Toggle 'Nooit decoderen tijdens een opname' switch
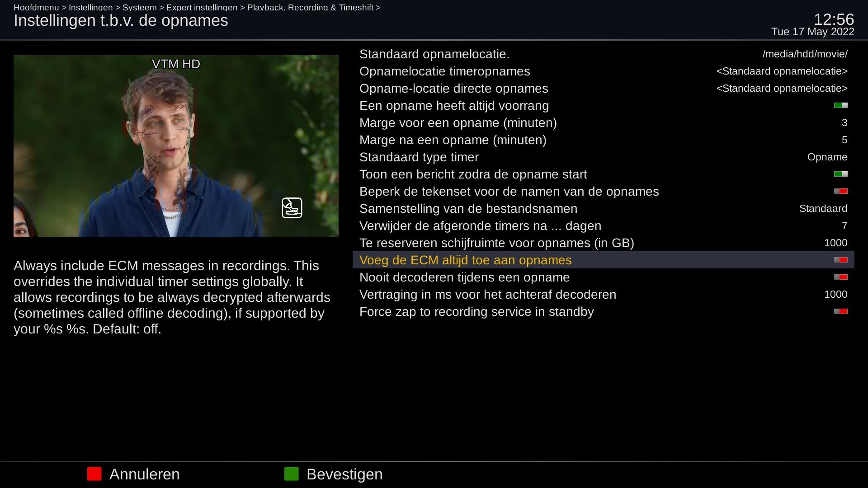 tap(840, 277)
